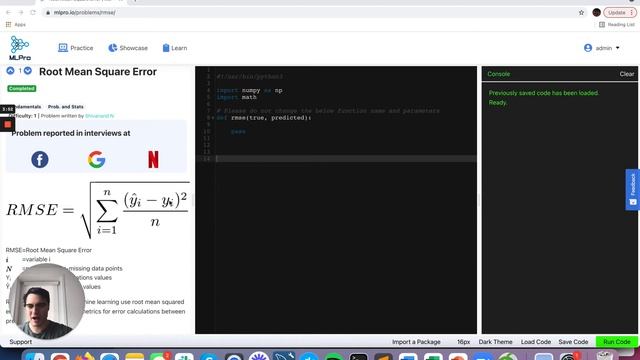Open the Feedback side tab
640x360 pixels.
point(632,189)
